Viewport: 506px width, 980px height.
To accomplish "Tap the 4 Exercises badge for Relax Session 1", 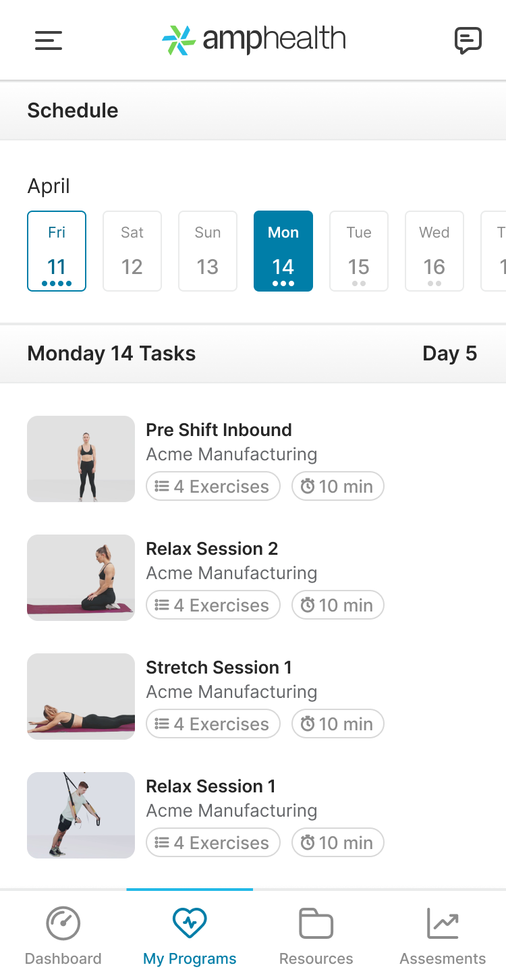I will [x=213, y=843].
